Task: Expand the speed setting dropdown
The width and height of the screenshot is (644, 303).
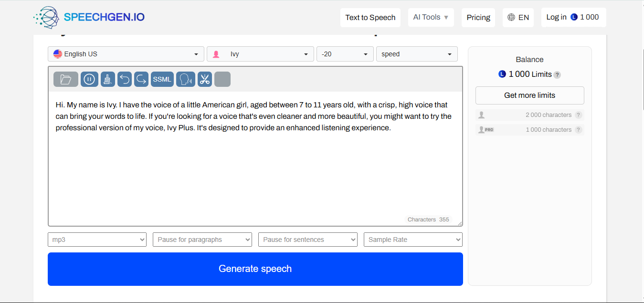Action: click(x=416, y=54)
